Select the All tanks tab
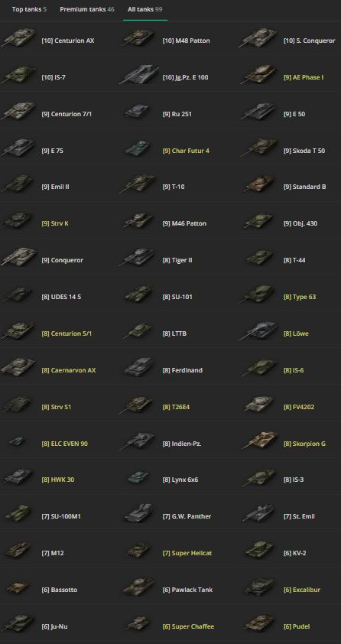The width and height of the screenshot is (341, 644). pyautogui.click(x=145, y=9)
